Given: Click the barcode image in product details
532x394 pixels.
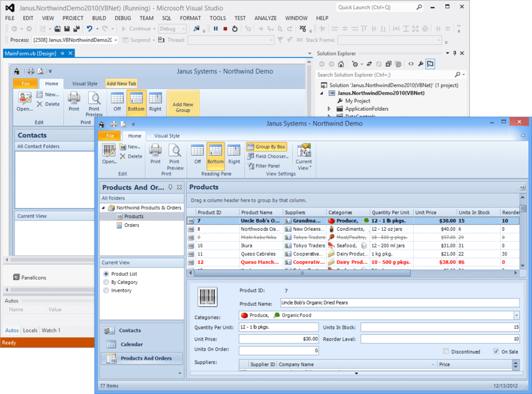Looking at the screenshot, I should coord(207,296).
